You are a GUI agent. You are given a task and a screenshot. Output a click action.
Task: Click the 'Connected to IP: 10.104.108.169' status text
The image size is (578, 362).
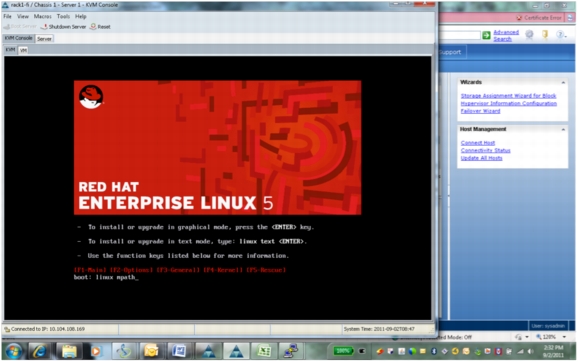pos(48,329)
